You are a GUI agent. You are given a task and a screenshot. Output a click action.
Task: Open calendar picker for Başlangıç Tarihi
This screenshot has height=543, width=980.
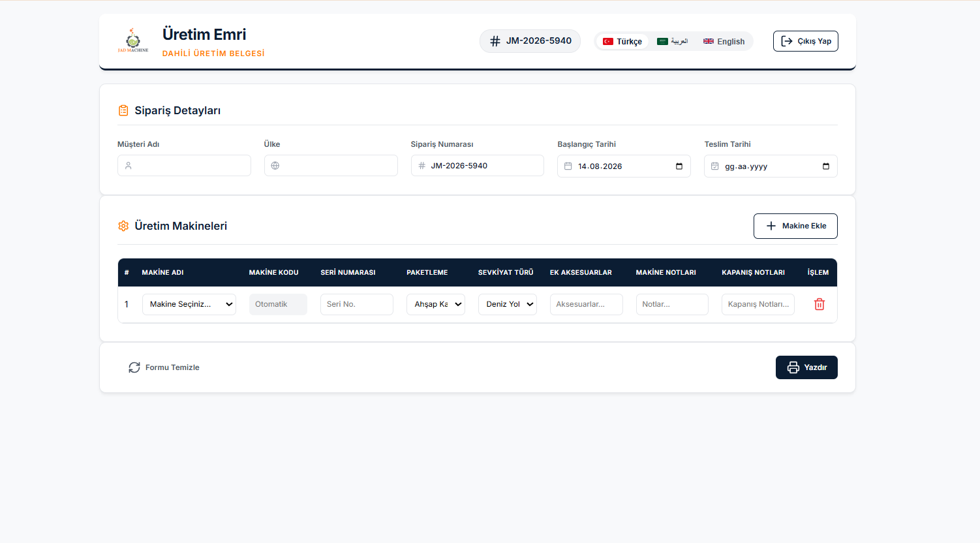tap(679, 166)
